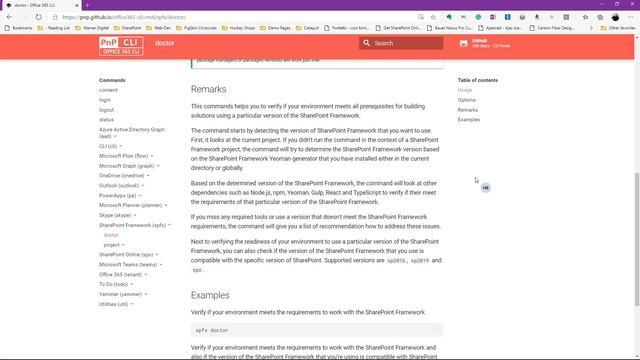Open the Favorites toolbar icon

click(585, 17)
